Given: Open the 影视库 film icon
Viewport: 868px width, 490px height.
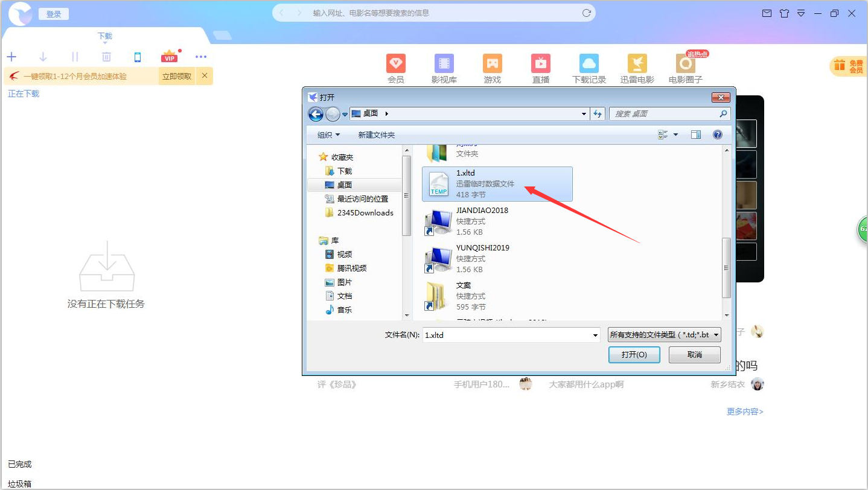Looking at the screenshot, I should (444, 63).
